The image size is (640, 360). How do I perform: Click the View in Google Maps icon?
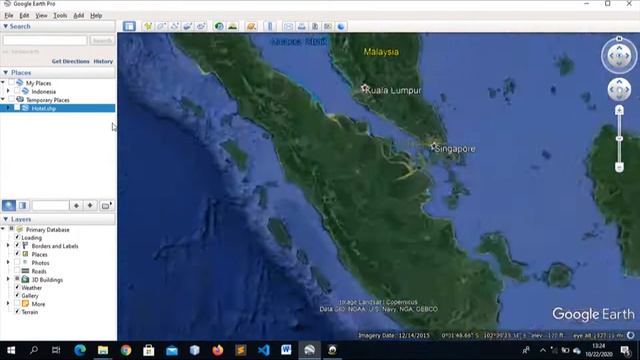coord(328,26)
